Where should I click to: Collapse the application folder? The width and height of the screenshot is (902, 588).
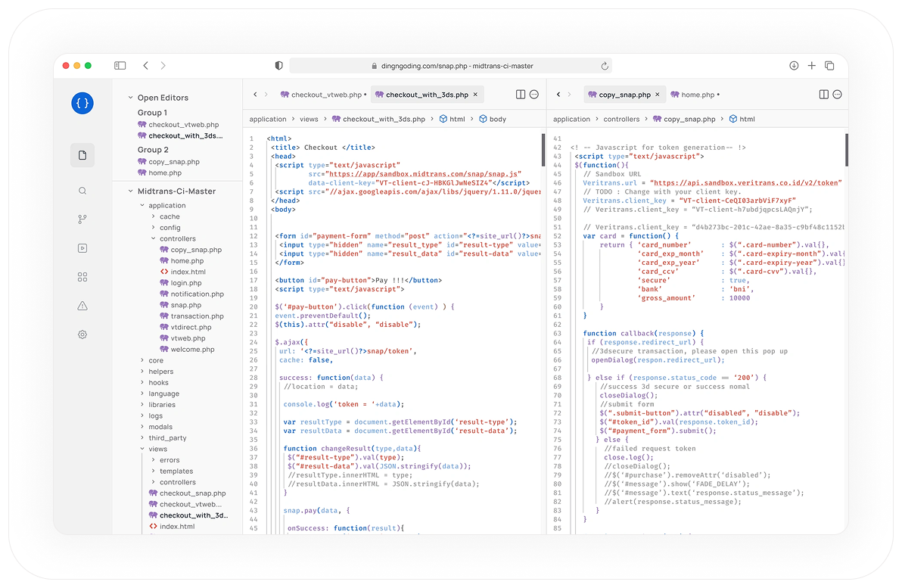click(142, 205)
